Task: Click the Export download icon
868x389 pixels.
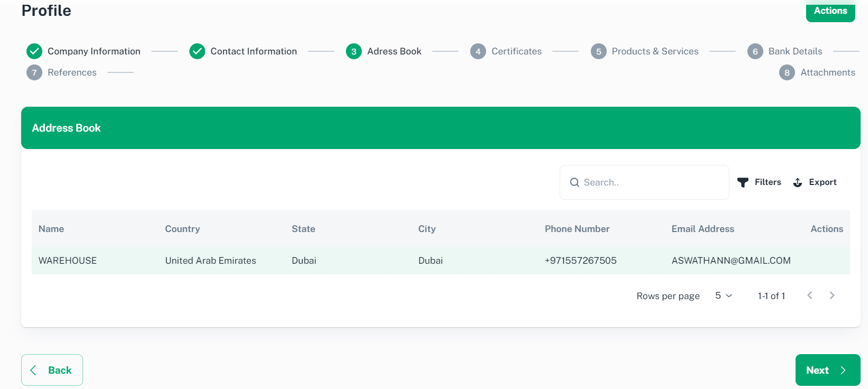Action: point(798,182)
